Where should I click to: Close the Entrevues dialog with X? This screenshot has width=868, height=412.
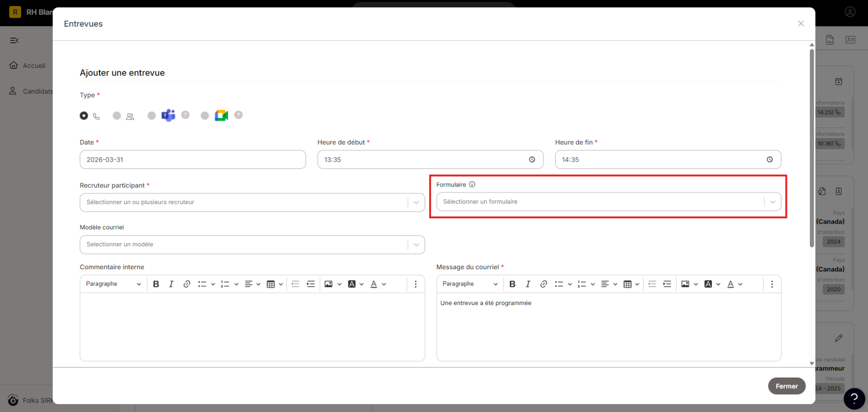tap(801, 24)
